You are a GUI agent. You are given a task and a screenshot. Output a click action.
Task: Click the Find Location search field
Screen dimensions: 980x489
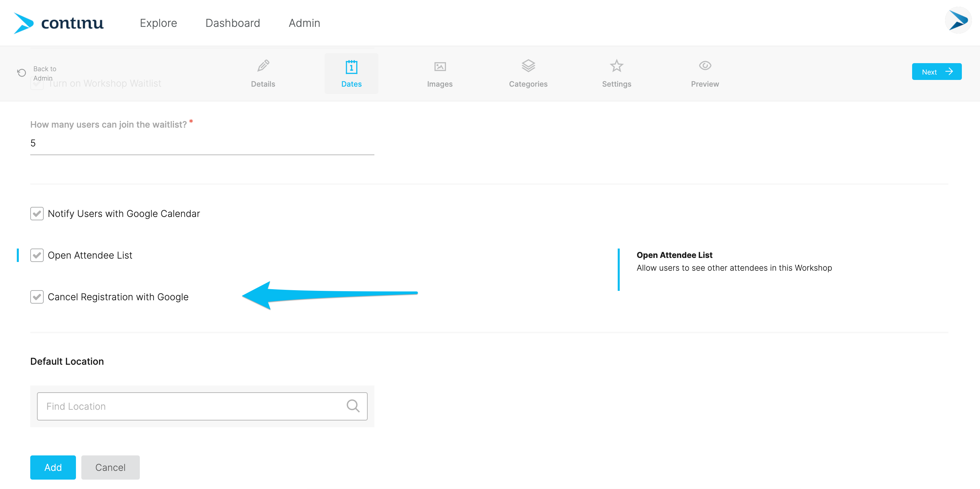click(202, 406)
